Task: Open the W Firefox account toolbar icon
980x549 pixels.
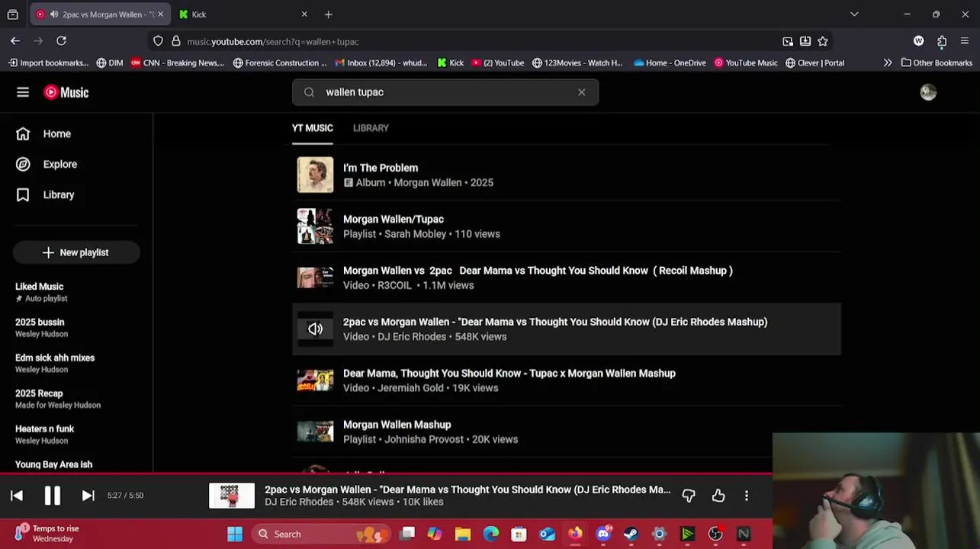Action: pyautogui.click(x=919, y=41)
